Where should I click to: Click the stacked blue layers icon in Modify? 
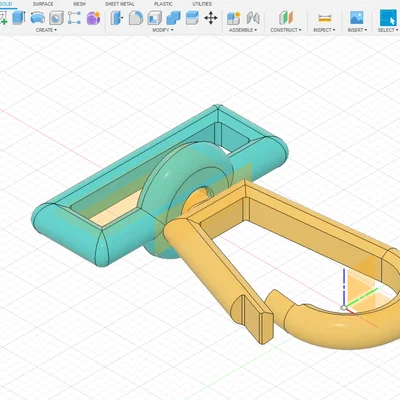(x=192, y=18)
